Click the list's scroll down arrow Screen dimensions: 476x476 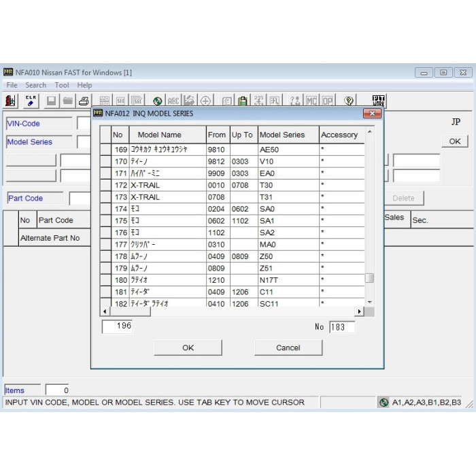(369, 302)
